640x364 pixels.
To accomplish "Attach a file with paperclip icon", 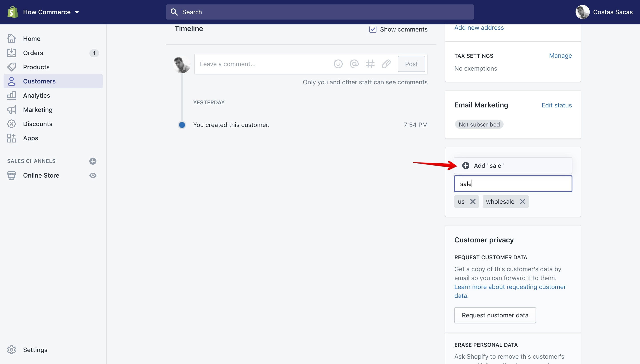I will pos(386,64).
